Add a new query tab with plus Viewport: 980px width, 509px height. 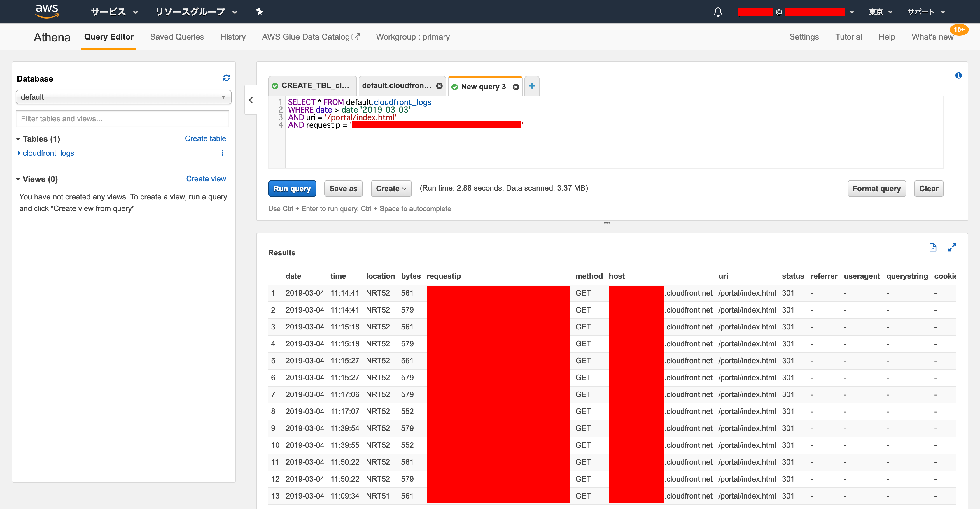tap(532, 86)
